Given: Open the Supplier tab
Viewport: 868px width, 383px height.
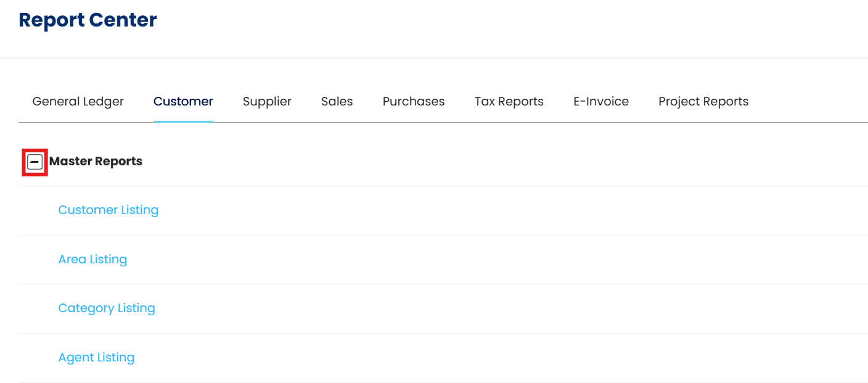Looking at the screenshot, I should click(267, 102).
